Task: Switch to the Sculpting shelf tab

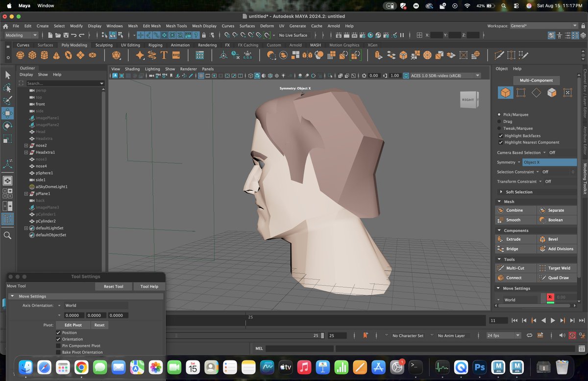Action: [104, 45]
